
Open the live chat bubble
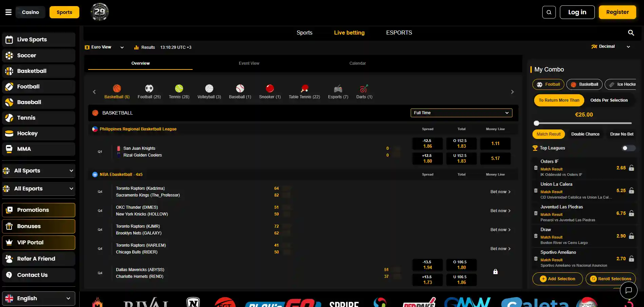(628, 290)
